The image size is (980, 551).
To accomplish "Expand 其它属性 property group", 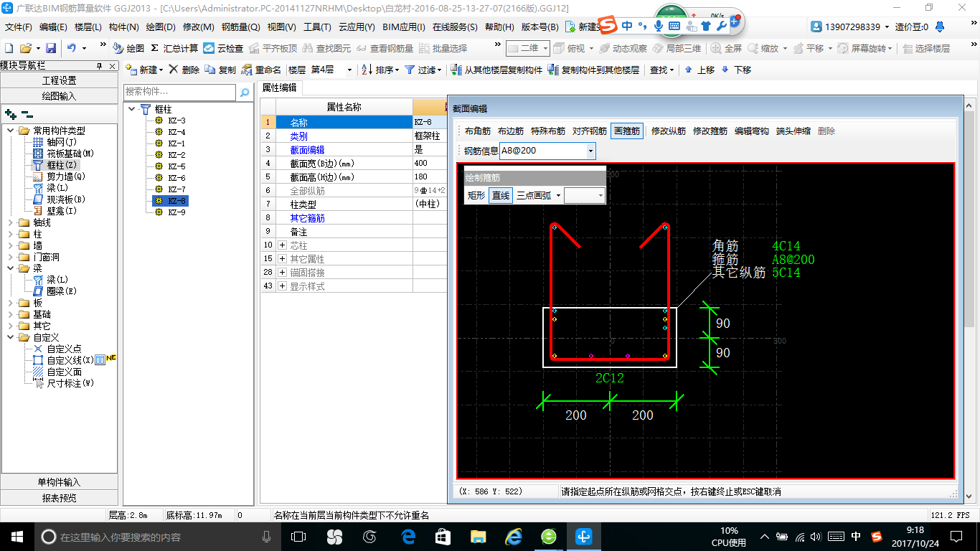I will coord(282,259).
